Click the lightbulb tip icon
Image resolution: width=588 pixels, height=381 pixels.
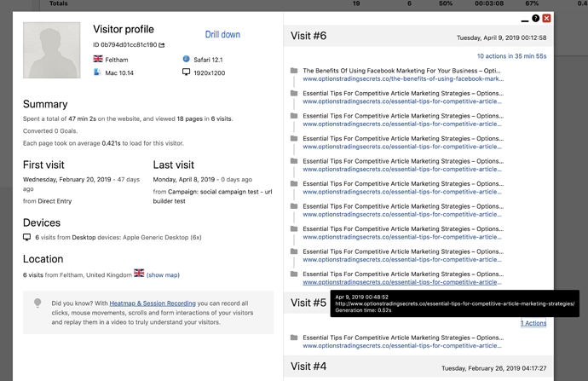click(37, 303)
